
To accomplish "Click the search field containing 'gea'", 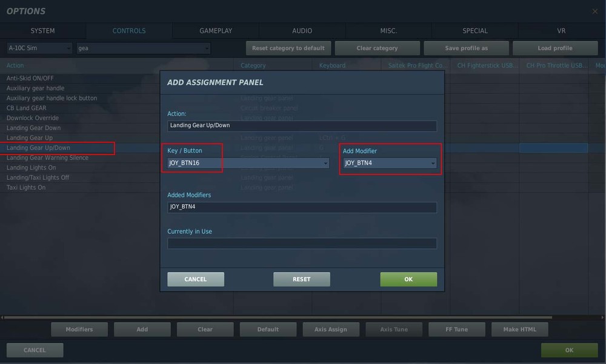I will [144, 48].
